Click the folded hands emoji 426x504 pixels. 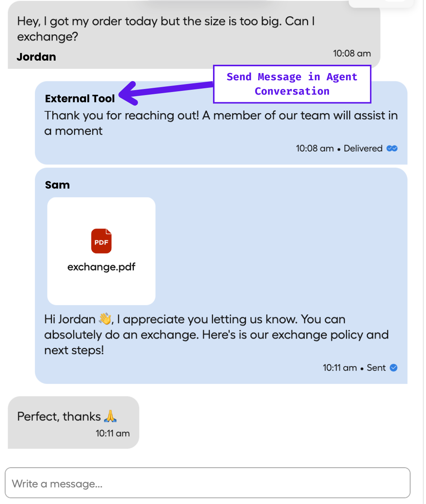(x=110, y=416)
